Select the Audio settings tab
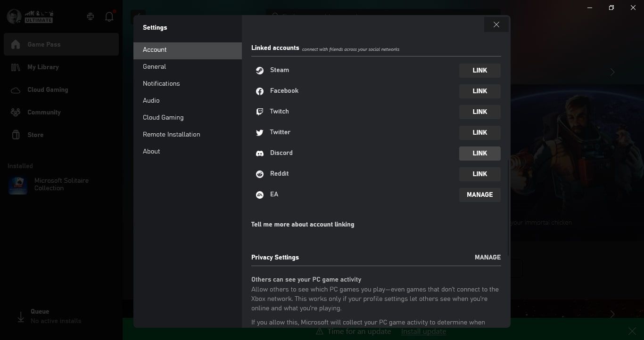 pos(188,101)
